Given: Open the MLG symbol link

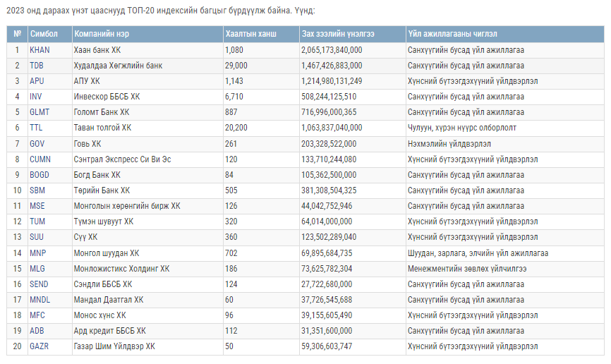Looking at the screenshot, I should (x=37, y=269).
